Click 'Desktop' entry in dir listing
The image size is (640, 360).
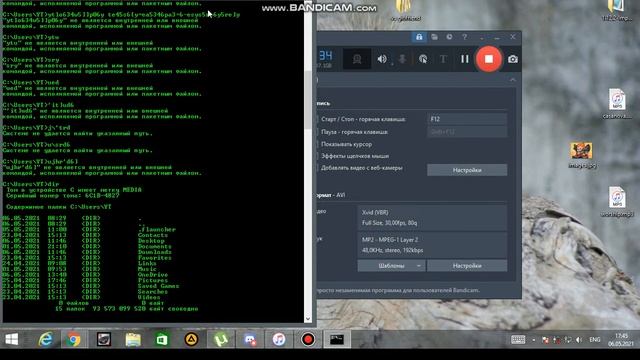point(151,241)
